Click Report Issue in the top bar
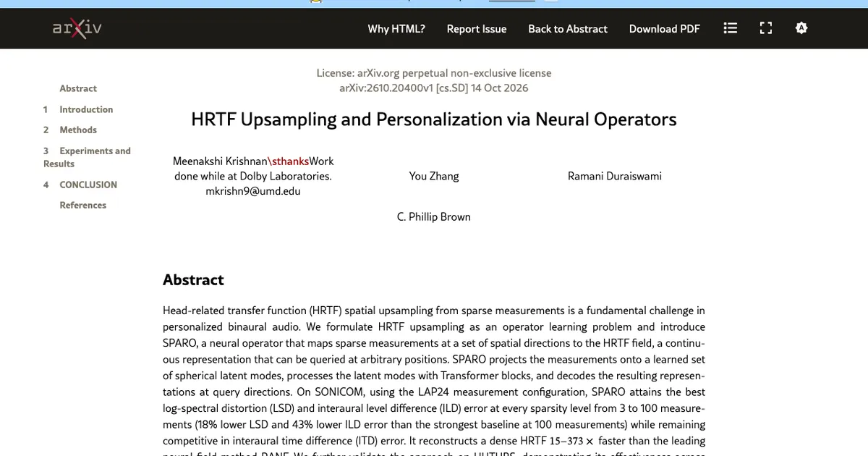 477,29
